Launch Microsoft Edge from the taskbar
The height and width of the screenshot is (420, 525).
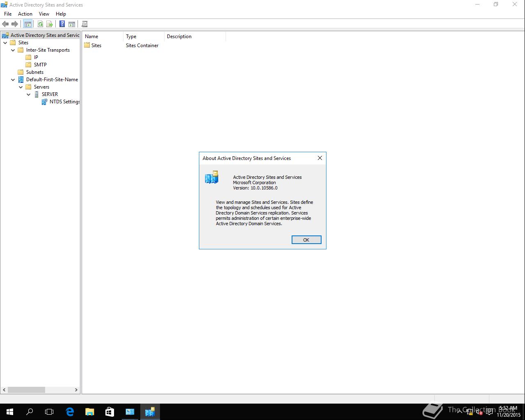tap(70, 412)
